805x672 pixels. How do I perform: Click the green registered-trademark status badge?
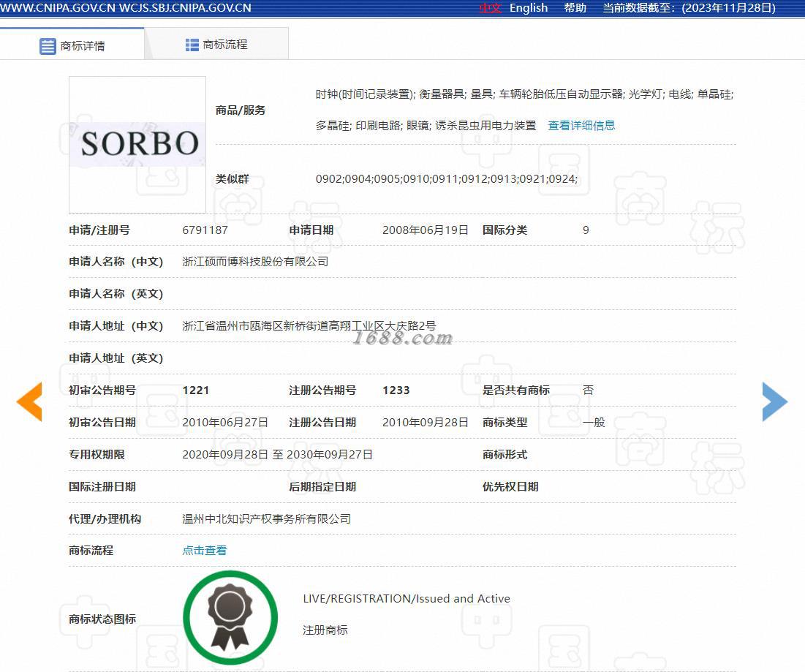coord(230,618)
